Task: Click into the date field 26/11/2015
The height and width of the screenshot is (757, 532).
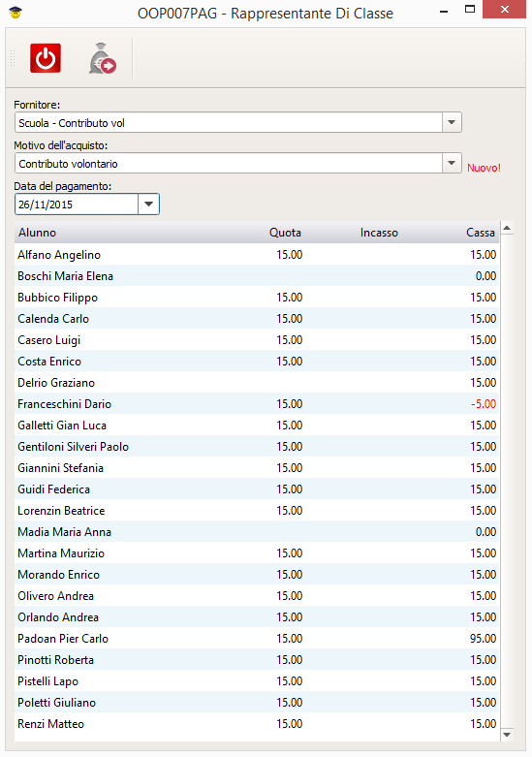Action: click(77, 205)
